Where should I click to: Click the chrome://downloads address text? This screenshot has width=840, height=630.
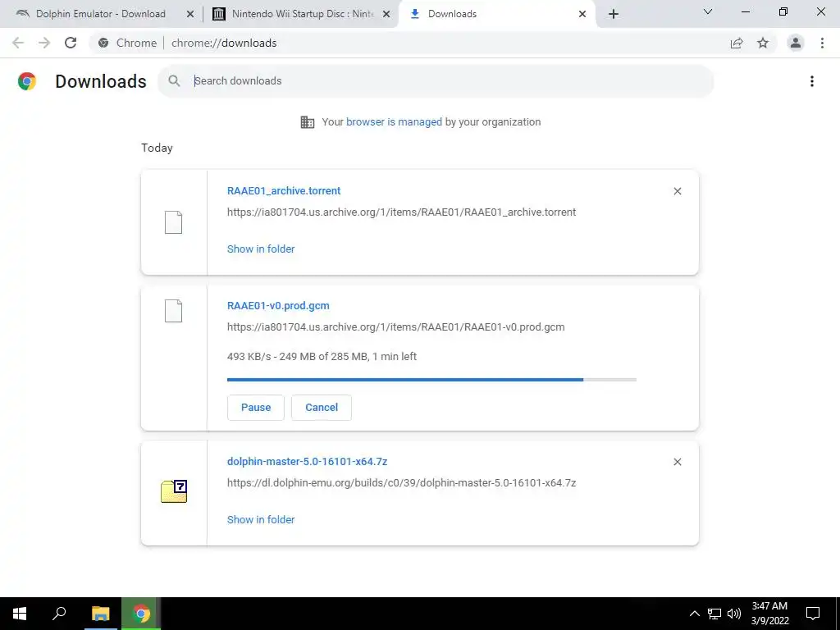[x=224, y=43]
